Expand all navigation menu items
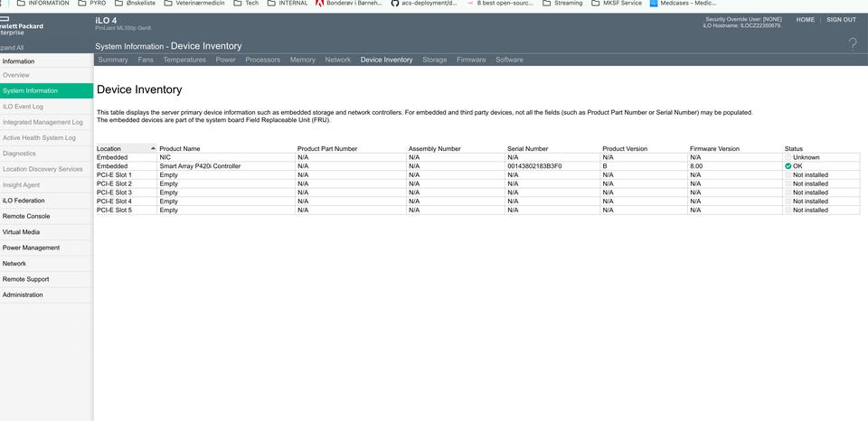Image resolution: width=868 pixels, height=421 pixels. tap(12, 48)
